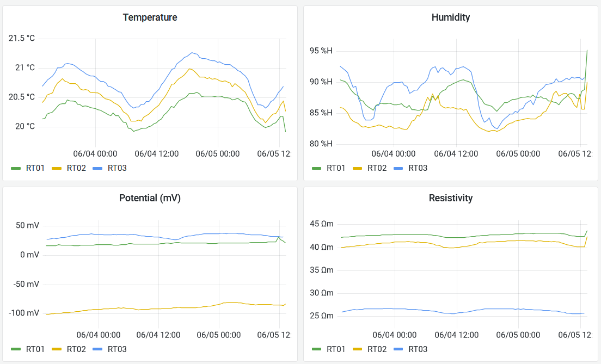
Task: Click green RT01 color swatch in Temperature legend
Action: tap(16, 169)
